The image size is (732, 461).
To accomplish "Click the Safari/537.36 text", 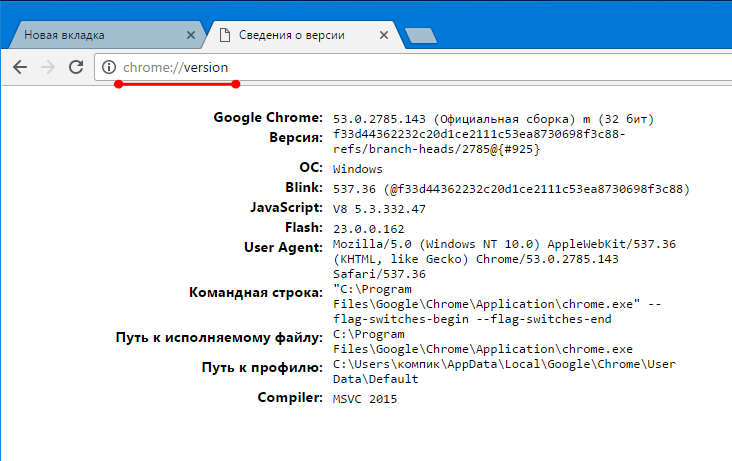I will [x=379, y=274].
